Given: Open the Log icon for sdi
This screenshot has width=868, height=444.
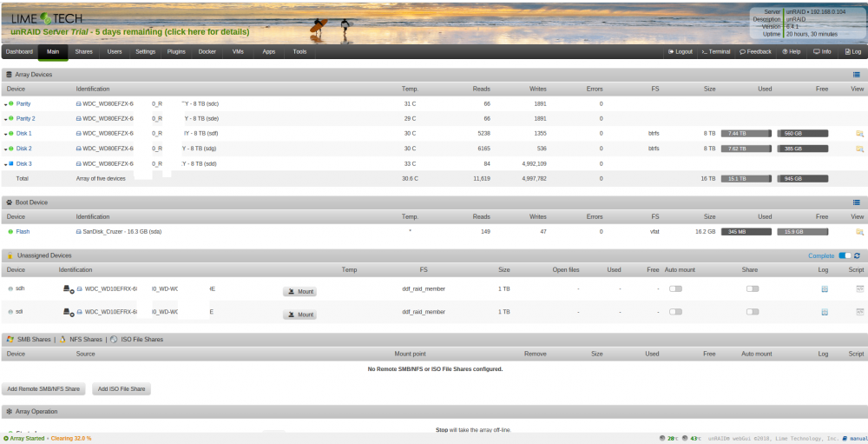Looking at the screenshot, I should click(x=825, y=312).
